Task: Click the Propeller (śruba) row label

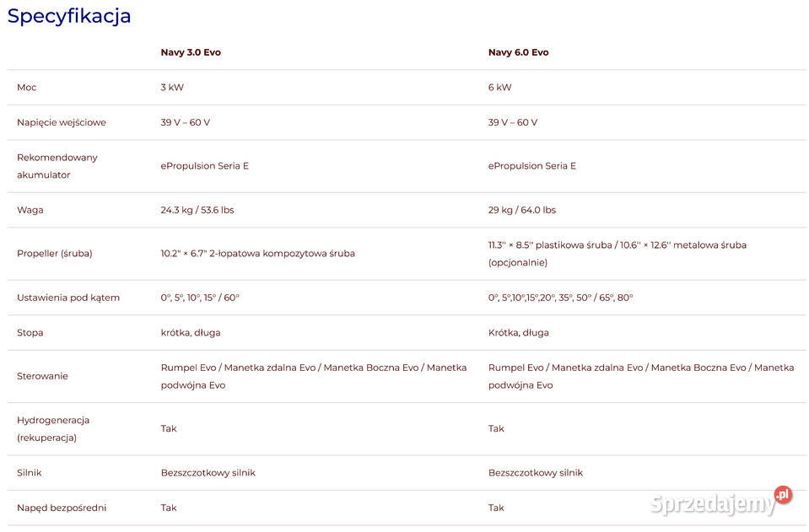Action: pos(55,254)
